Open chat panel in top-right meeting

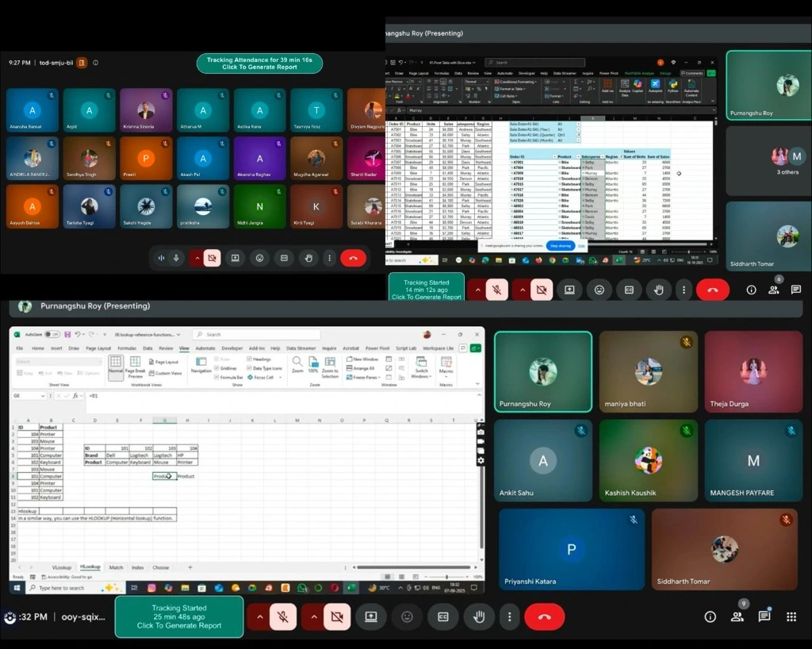point(796,290)
